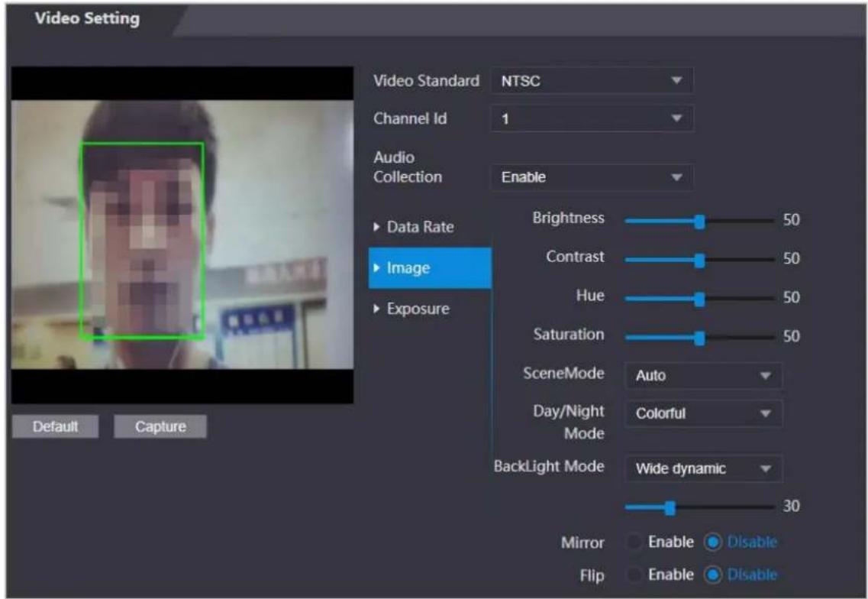
Task: Expand the Data Rate arrow
Action: click(377, 227)
